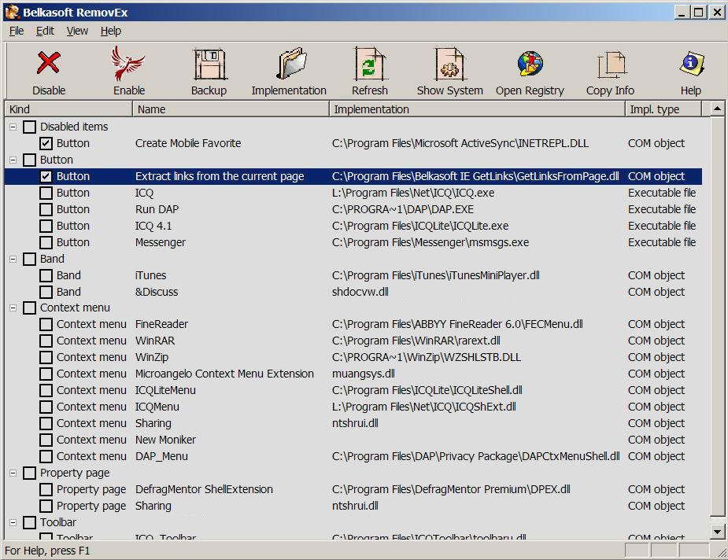
Task: Click the Open Registry globe icon
Action: [530, 63]
